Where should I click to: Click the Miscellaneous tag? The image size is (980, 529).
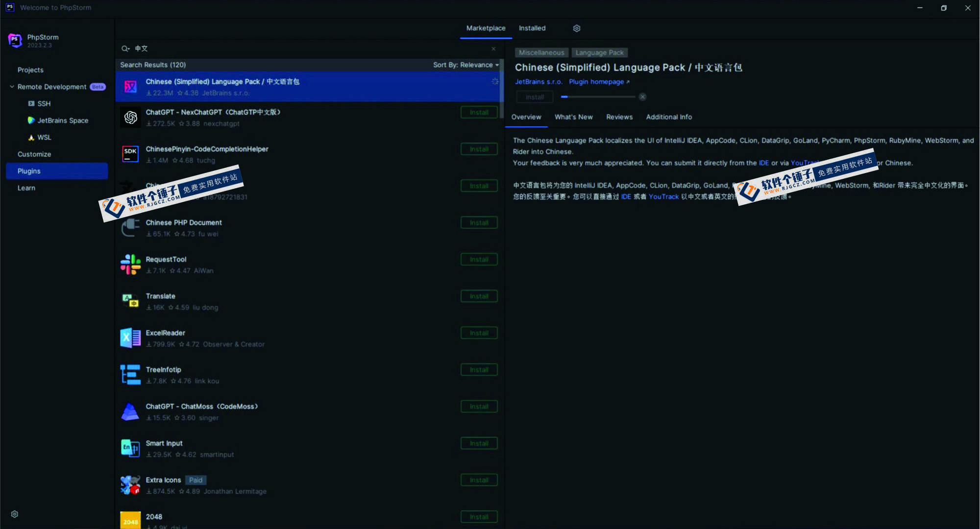(541, 52)
